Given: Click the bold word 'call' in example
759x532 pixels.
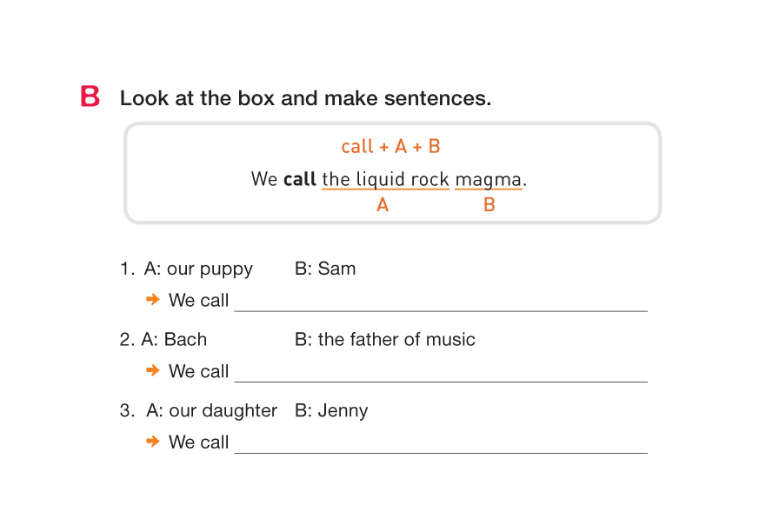Looking at the screenshot, I should point(300,180).
